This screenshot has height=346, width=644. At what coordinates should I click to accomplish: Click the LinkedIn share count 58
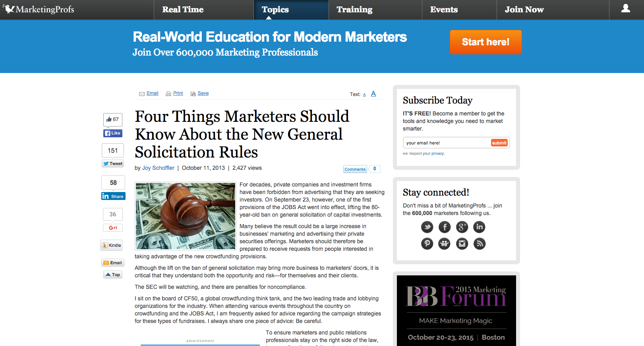tap(113, 183)
